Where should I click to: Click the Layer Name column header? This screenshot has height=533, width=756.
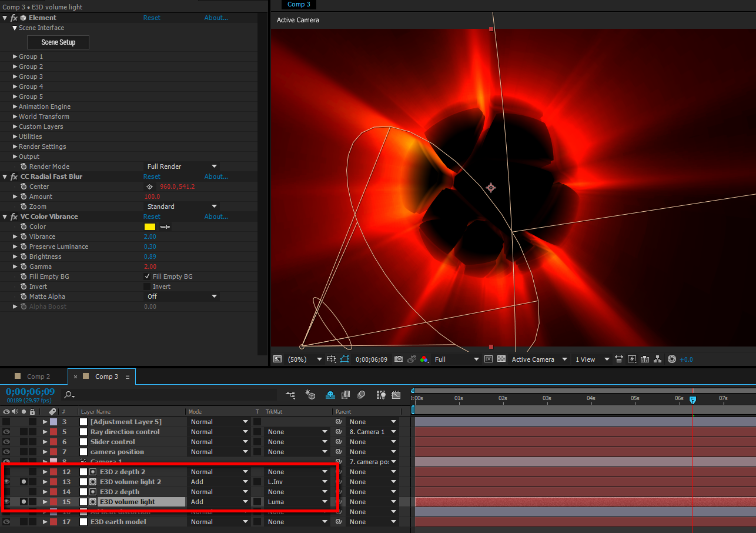(x=96, y=412)
